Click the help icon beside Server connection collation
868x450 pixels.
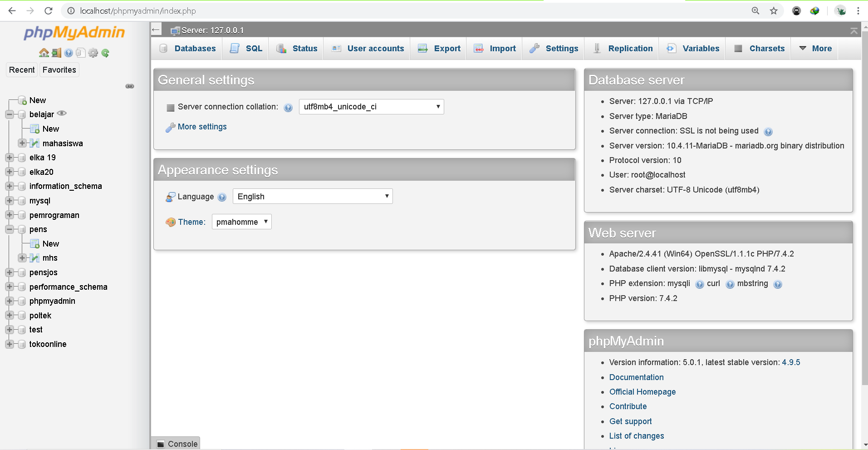tap(288, 108)
